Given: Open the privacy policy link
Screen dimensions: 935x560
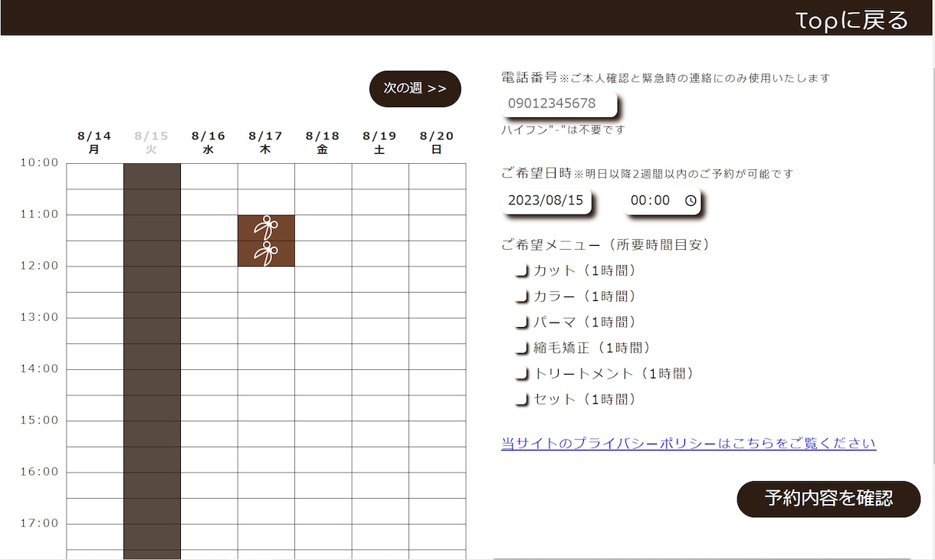Looking at the screenshot, I should pyautogui.click(x=688, y=444).
